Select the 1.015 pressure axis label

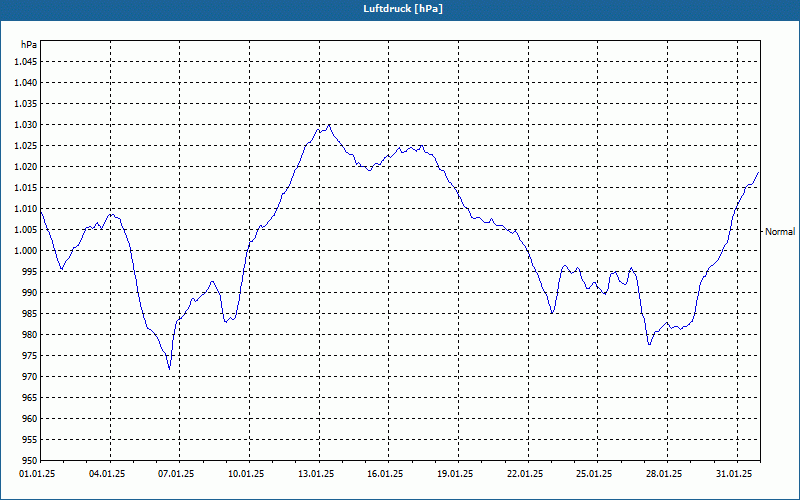pos(26,188)
